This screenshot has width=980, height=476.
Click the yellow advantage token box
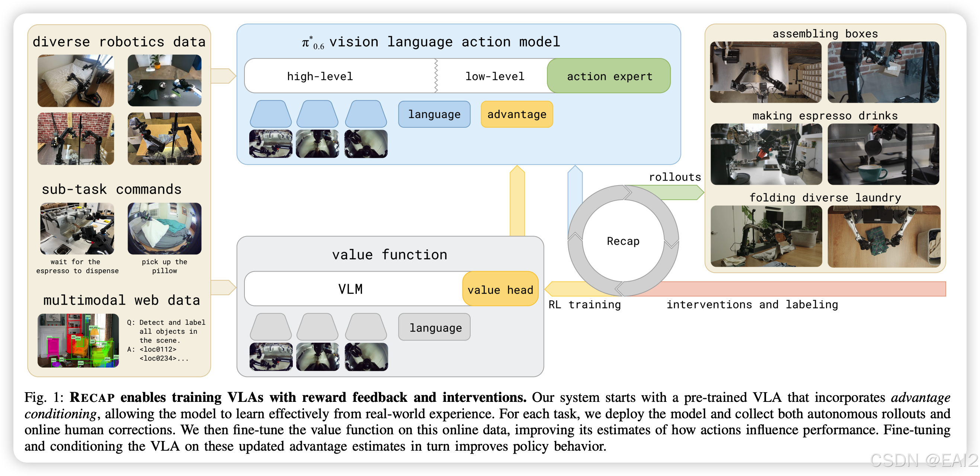tap(516, 114)
